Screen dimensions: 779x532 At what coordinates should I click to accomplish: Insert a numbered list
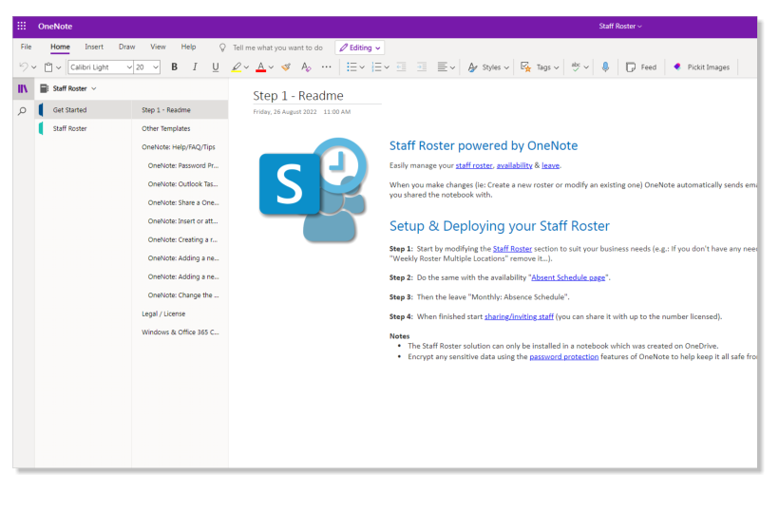point(376,67)
